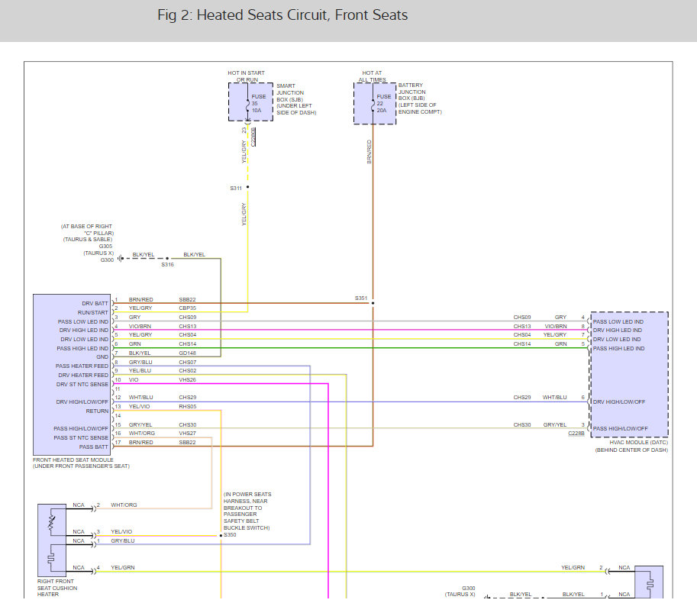697x616 pixels.
Task: Click the G300 ground symbol near S316
Action: click(120, 258)
